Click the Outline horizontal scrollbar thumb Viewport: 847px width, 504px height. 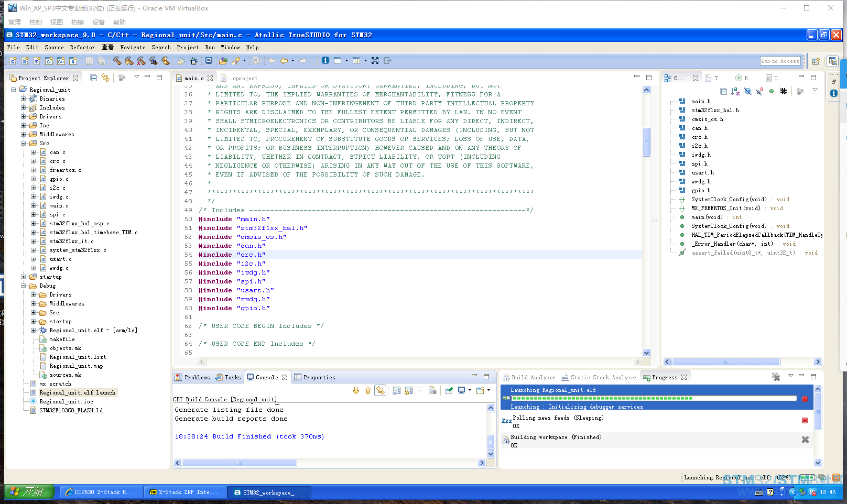726,362
